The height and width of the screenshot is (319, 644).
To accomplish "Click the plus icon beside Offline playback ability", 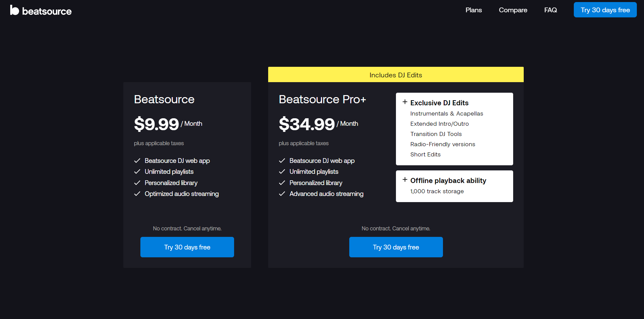I will [405, 180].
